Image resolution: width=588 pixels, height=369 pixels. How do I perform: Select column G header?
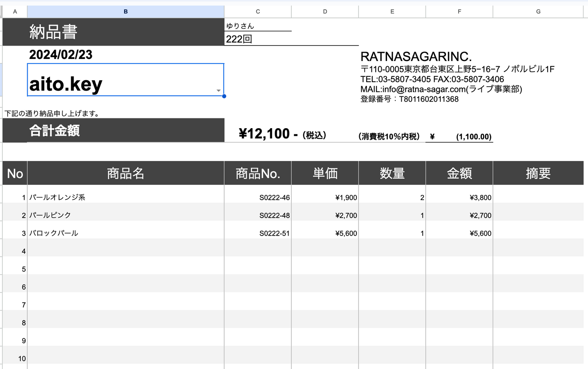pyautogui.click(x=538, y=12)
